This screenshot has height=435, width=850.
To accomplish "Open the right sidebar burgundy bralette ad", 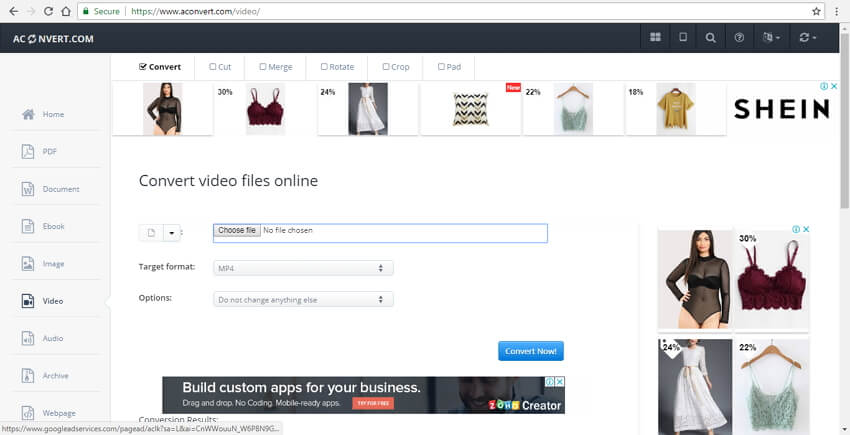I will click(772, 279).
